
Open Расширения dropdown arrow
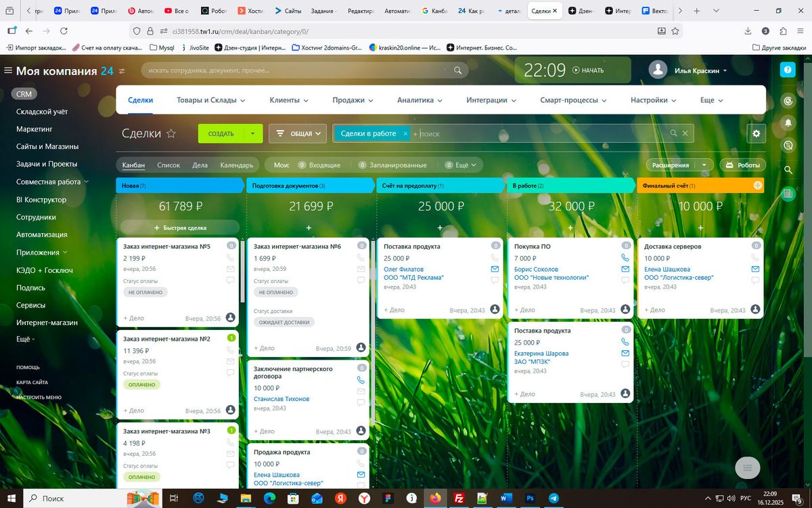pyautogui.click(x=706, y=165)
